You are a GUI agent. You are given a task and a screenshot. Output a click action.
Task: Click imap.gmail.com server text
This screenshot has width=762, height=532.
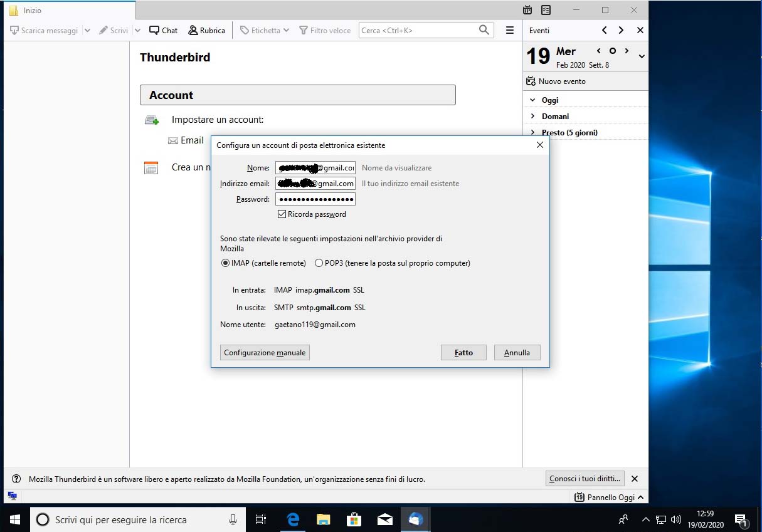[x=322, y=290]
